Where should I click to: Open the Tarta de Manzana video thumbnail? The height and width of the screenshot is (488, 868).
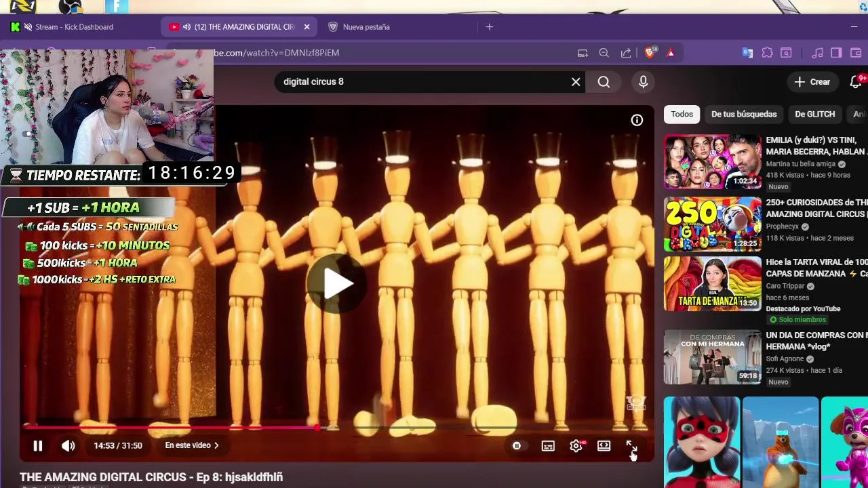click(712, 283)
